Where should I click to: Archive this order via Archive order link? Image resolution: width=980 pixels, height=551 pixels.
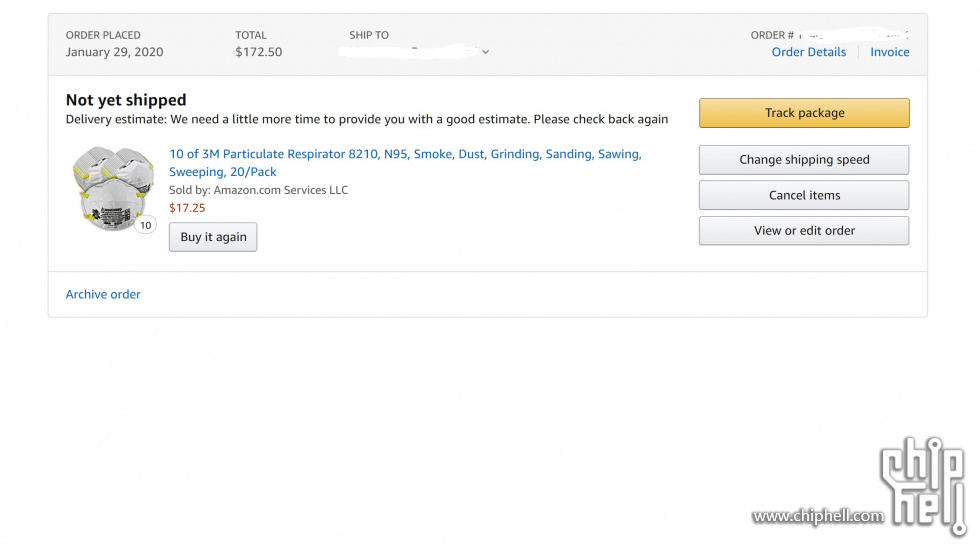click(x=103, y=294)
